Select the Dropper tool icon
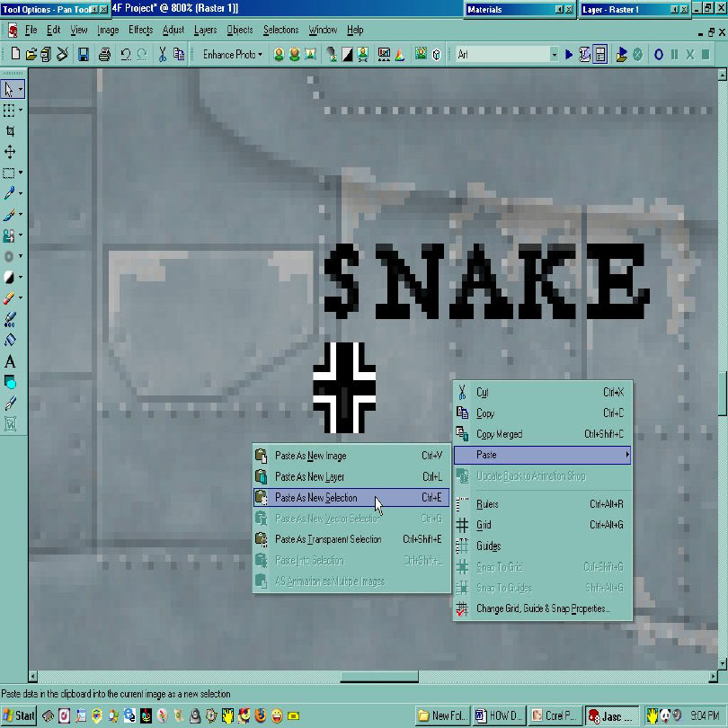Viewport: 728px width, 728px height. [8, 193]
